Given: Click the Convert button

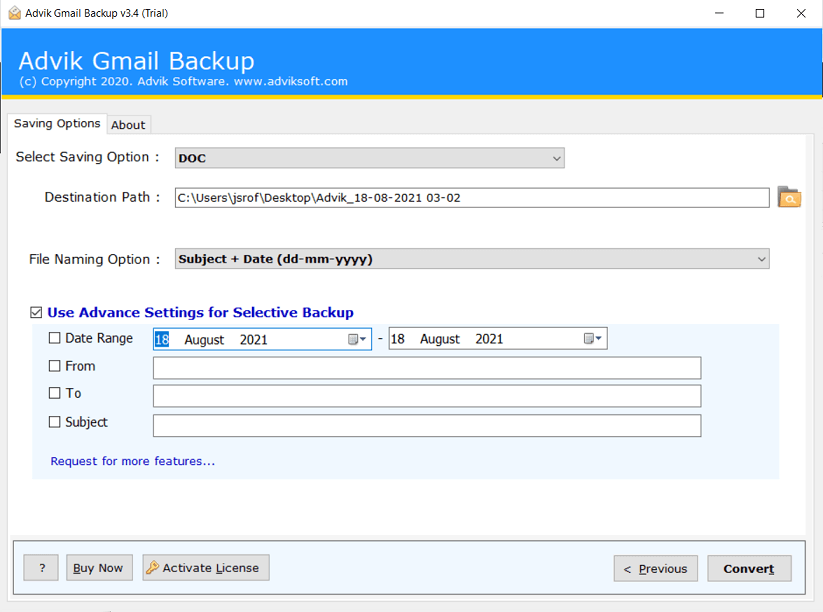Looking at the screenshot, I should [x=749, y=568].
